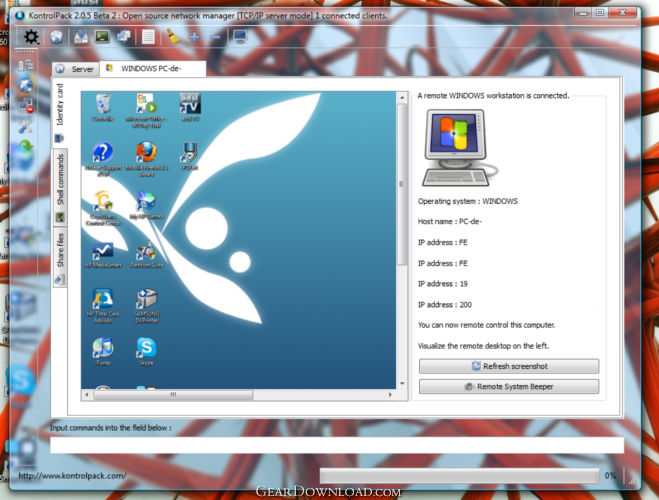659x500 pixels.
Task: Click the network computers sidebar icon
Action: (x=26, y=65)
